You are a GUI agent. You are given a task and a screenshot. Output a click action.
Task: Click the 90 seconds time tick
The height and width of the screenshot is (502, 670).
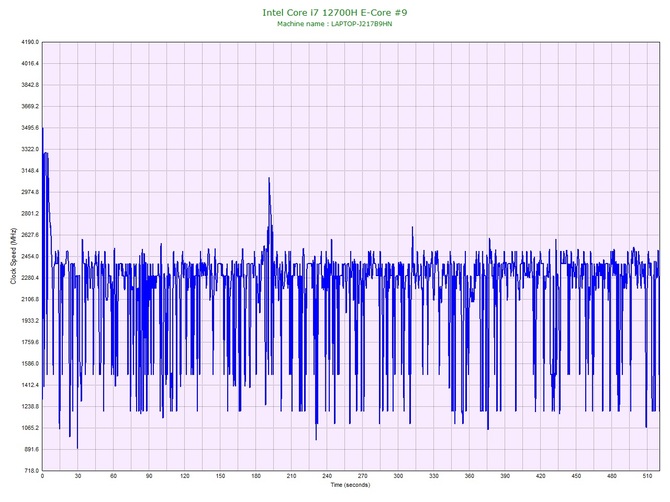coord(149,476)
